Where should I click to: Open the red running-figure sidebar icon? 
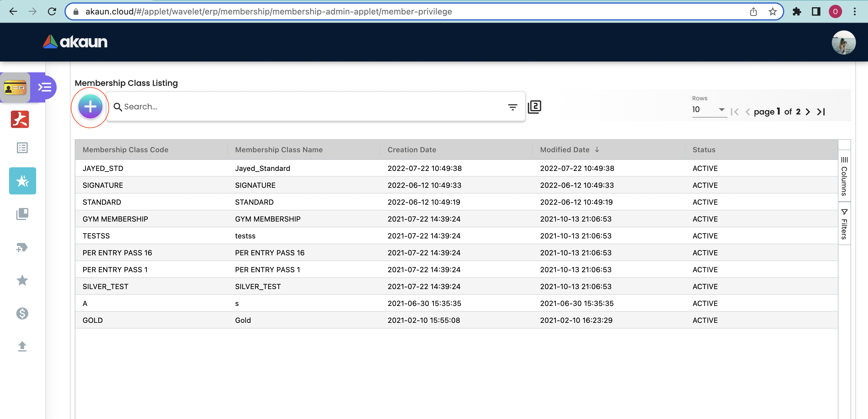pyautogui.click(x=20, y=119)
